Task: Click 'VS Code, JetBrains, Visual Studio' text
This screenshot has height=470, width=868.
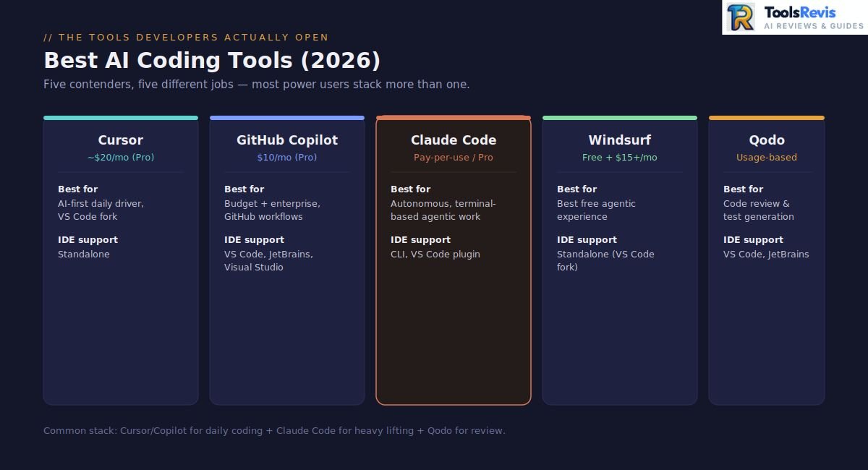Action: 268,260
